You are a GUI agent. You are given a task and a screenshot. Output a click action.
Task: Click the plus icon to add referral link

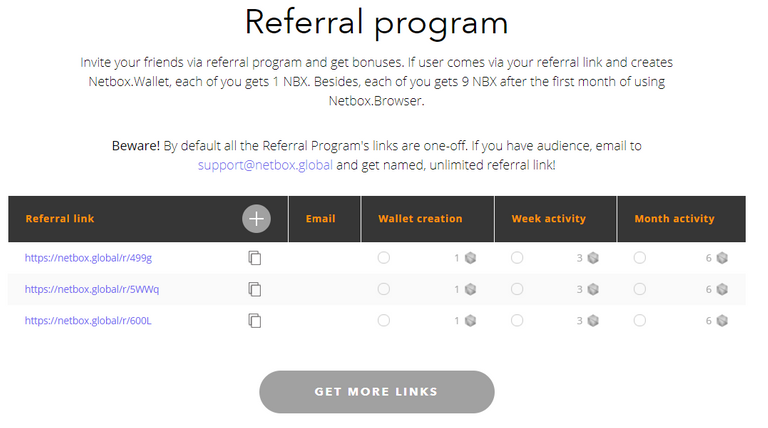(x=256, y=219)
